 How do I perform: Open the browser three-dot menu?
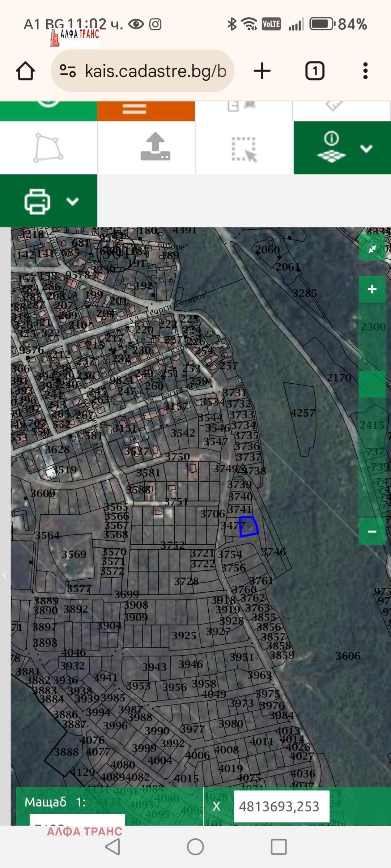(365, 71)
